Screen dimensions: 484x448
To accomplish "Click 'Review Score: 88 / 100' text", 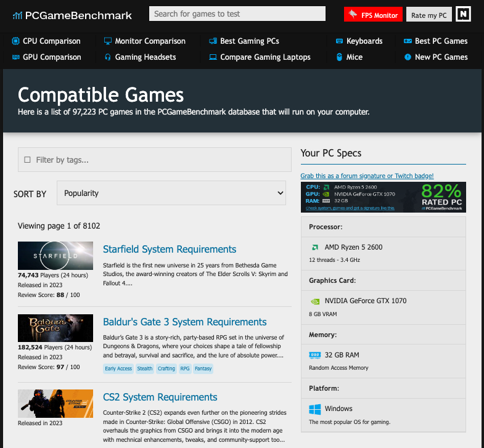I will tap(49, 295).
